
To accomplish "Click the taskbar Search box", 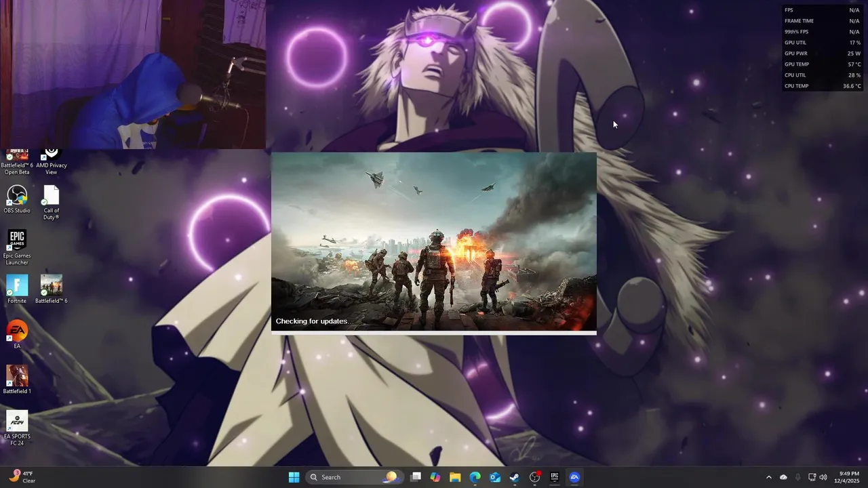I will click(353, 477).
